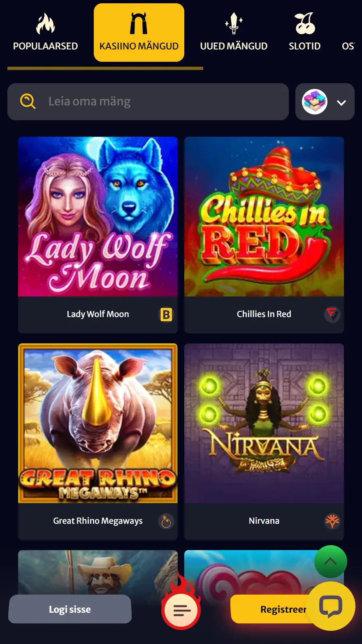Click Yggdrasil badge beside Nirvana title

332,521
